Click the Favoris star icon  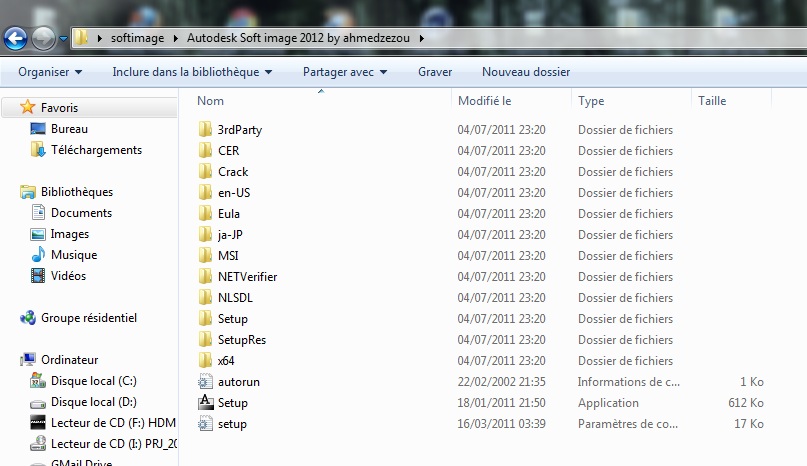pos(27,107)
